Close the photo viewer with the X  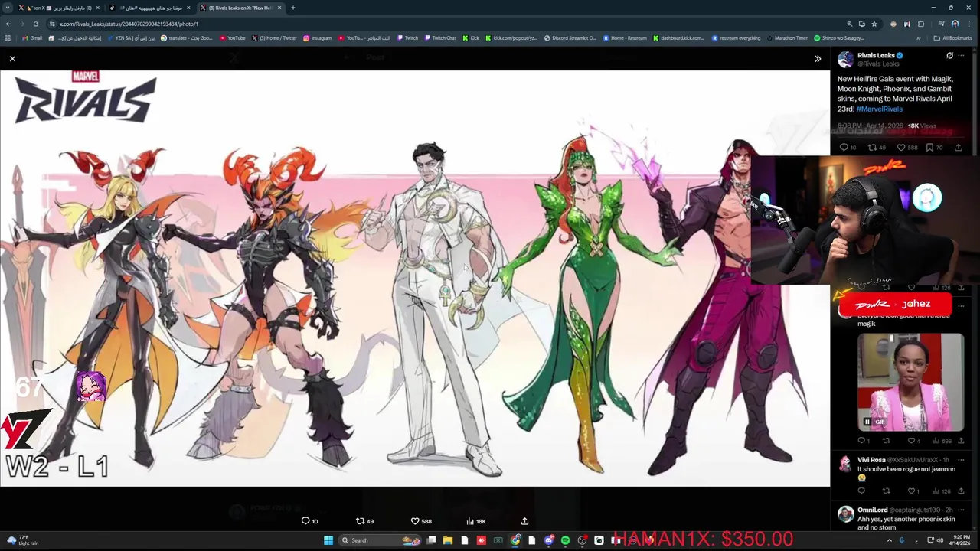[x=12, y=59]
